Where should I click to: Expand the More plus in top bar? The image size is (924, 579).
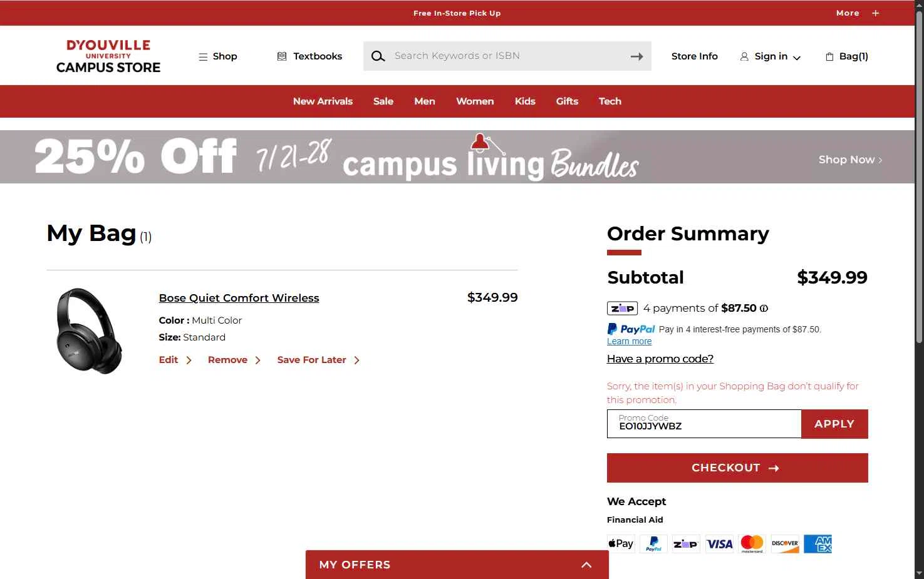tap(876, 13)
